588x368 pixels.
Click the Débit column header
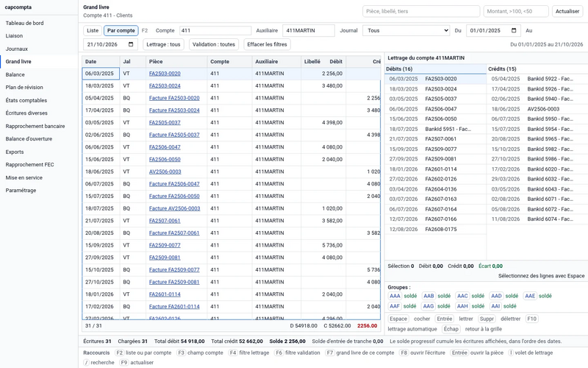point(336,62)
